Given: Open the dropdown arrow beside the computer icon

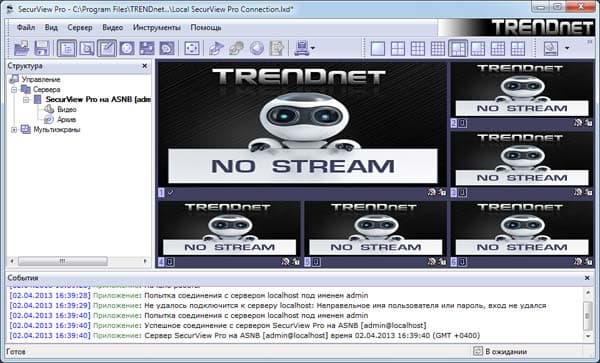Looking at the screenshot, I should tap(313, 48).
